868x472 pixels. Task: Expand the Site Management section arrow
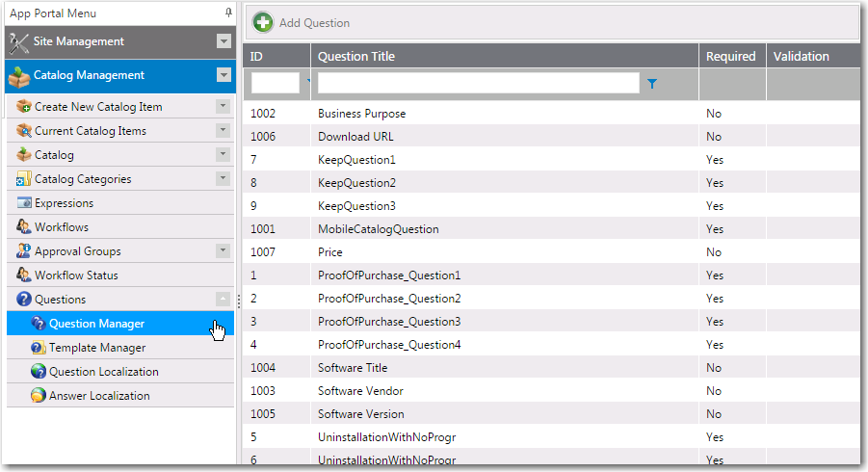tap(224, 41)
